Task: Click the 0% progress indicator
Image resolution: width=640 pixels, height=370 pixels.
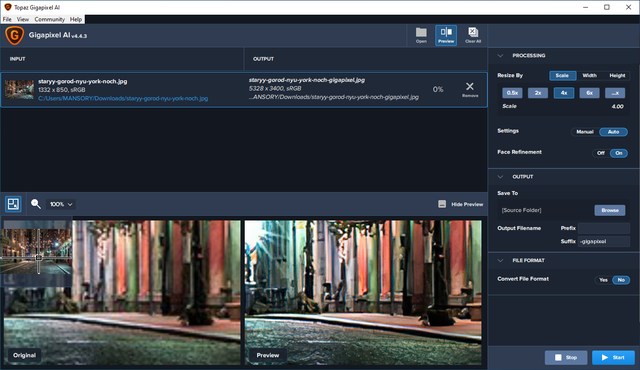Action: point(438,89)
